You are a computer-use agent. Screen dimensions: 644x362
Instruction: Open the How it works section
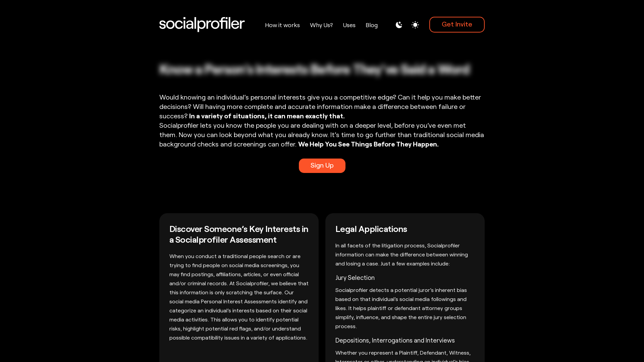282,25
